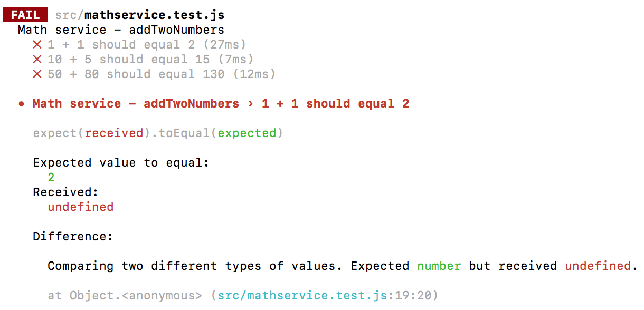Click the red received value undefined

pos(81,207)
